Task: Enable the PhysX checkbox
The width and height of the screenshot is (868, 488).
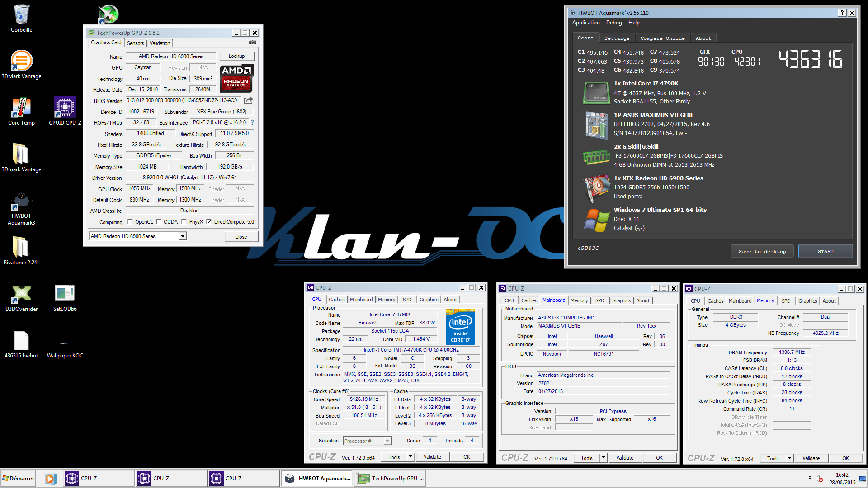Action: point(184,221)
